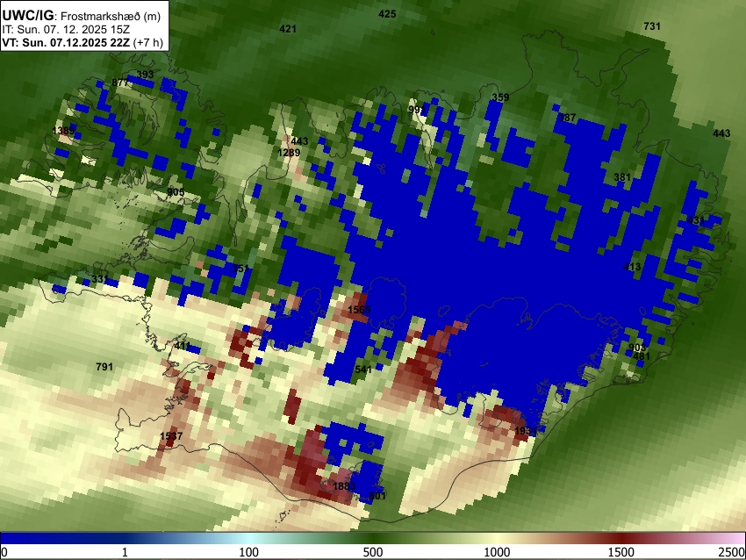
Task: Click the dark red band of the color bar
Action: coord(621,538)
